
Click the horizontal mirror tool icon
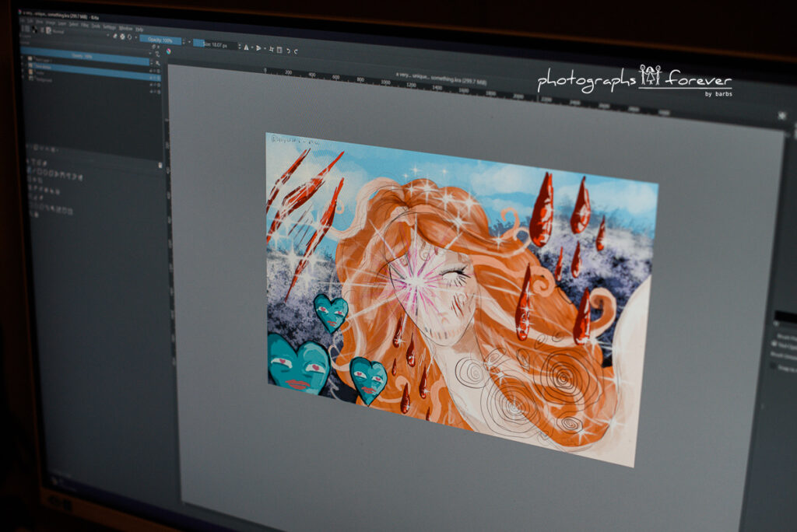pos(246,47)
